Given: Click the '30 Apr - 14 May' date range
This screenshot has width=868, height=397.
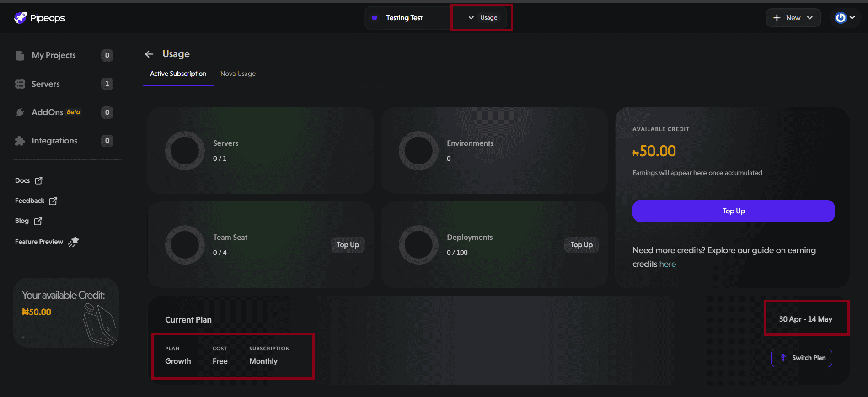Looking at the screenshot, I should point(805,319).
